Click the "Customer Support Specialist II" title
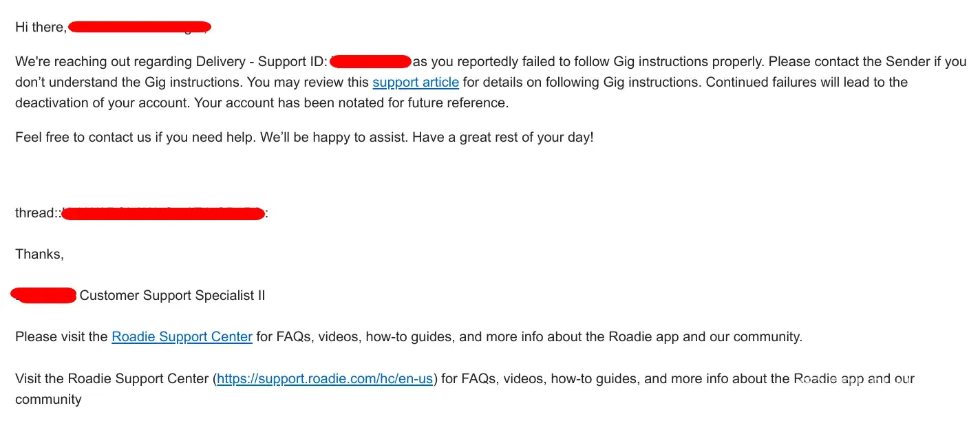The width and height of the screenshot is (980, 421). coord(172,296)
